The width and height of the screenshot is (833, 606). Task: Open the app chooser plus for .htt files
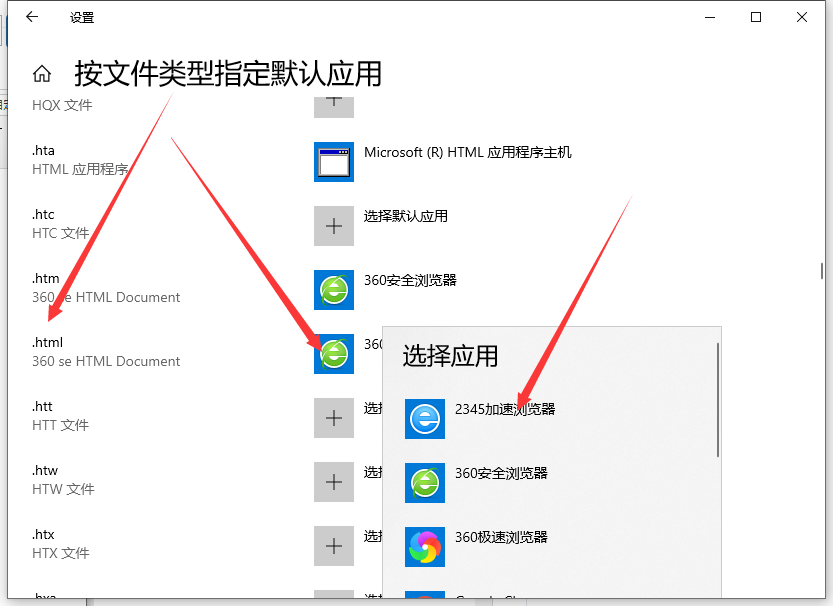click(x=333, y=418)
